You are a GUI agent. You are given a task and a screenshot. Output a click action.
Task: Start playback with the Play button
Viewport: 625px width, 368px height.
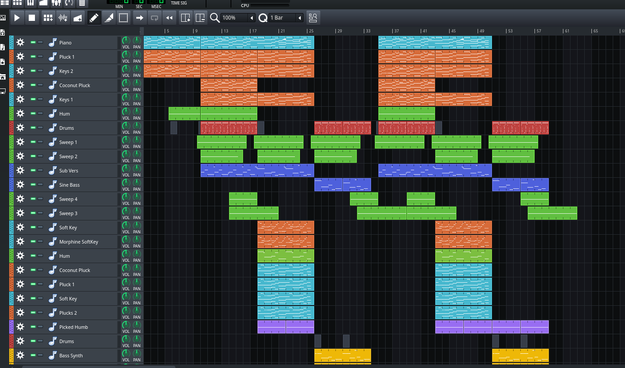coord(17,18)
